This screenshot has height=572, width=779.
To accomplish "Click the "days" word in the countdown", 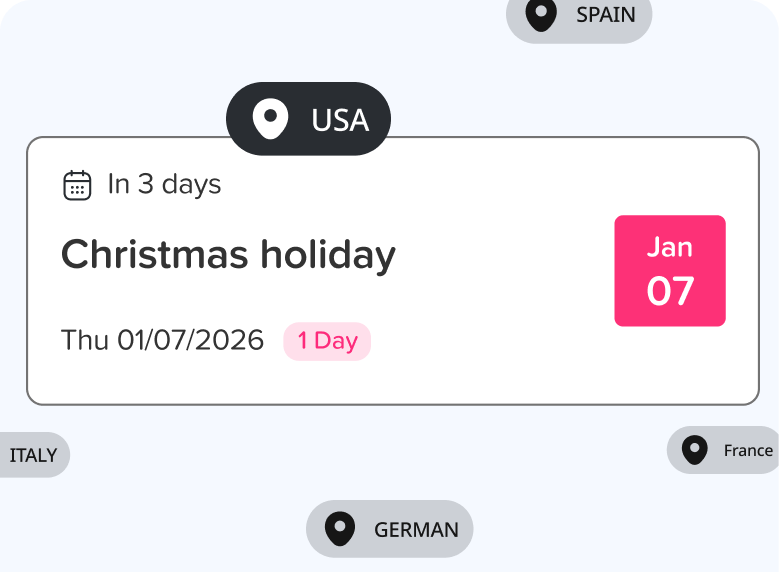I will [191, 185].
